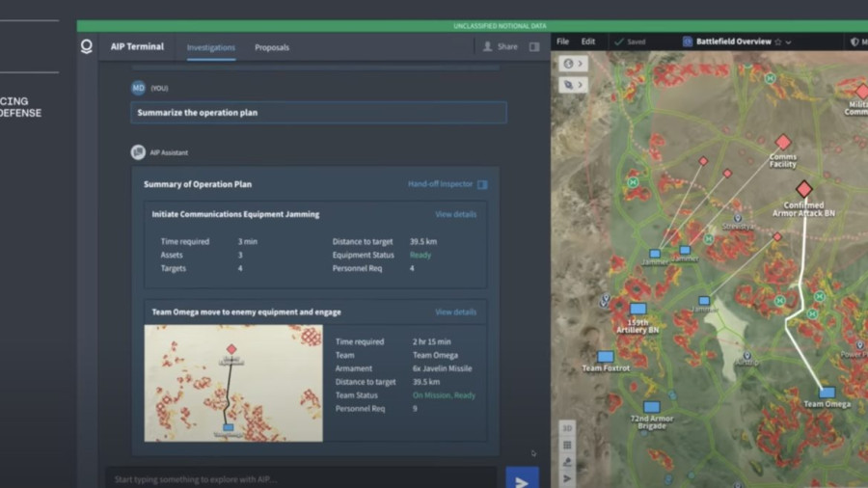
Task: Click the Comms Facility red diamond marker
Action: pos(783,142)
